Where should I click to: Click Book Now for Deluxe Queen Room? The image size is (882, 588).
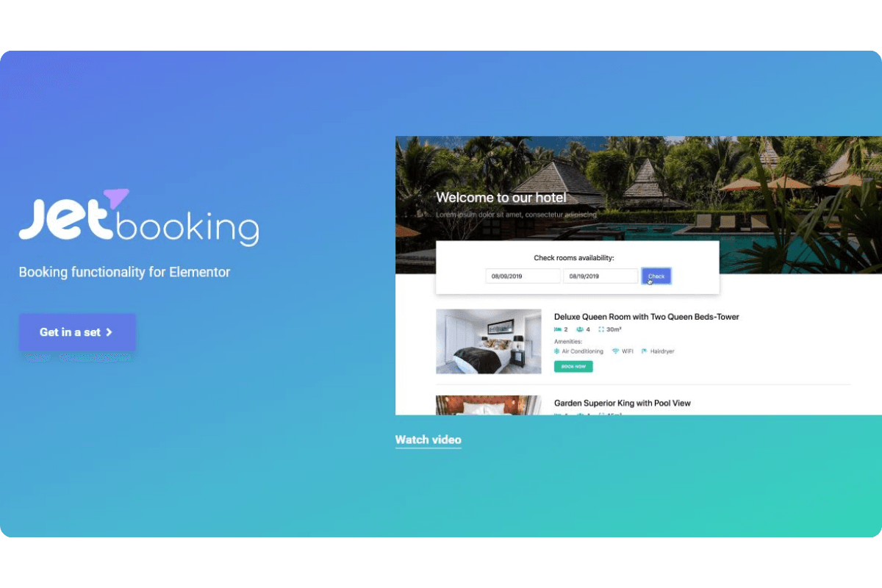tap(573, 366)
